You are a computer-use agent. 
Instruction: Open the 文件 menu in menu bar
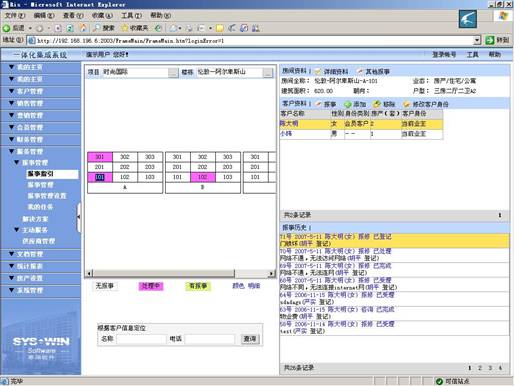click(x=15, y=15)
